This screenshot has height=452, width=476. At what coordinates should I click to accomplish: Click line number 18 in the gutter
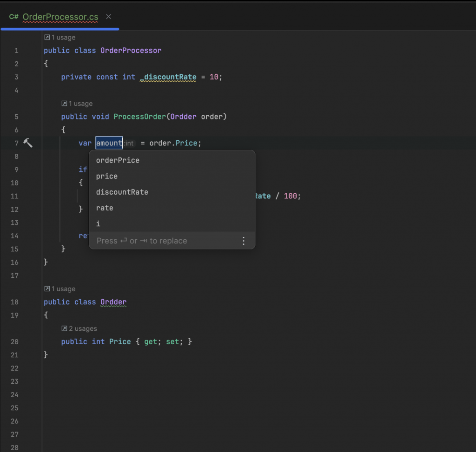(x=14, y=302)
